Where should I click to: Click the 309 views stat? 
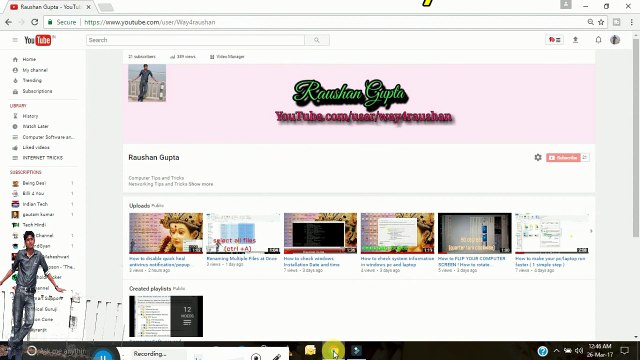click(183, 57)
